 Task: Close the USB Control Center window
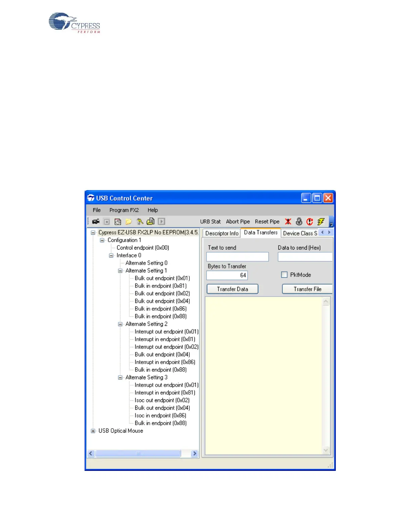pyautogui.click(x=328, y=198)
